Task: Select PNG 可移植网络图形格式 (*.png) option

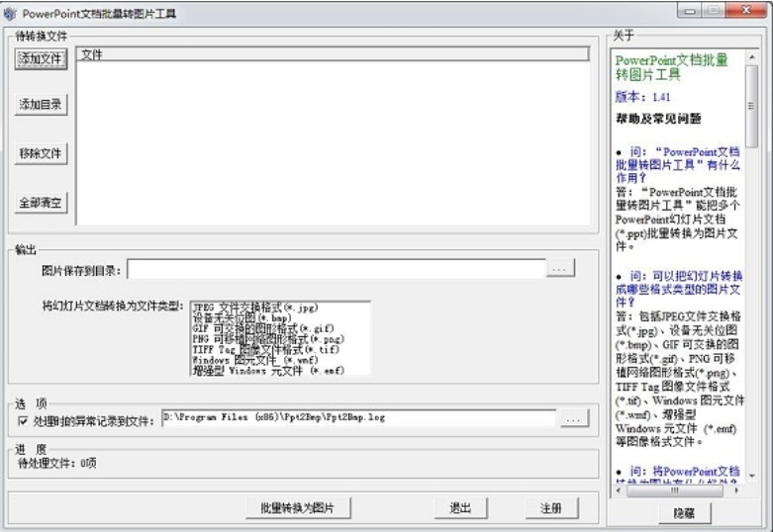Action: click(268, 339)
